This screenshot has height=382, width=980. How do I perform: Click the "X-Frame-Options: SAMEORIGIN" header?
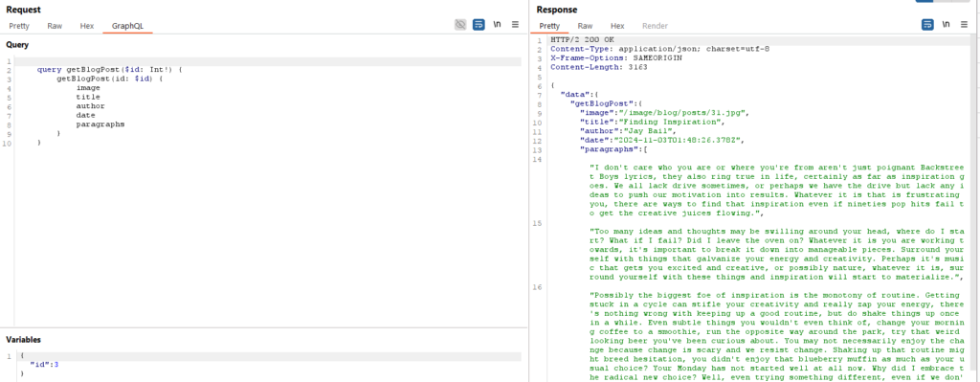point(615,57)
